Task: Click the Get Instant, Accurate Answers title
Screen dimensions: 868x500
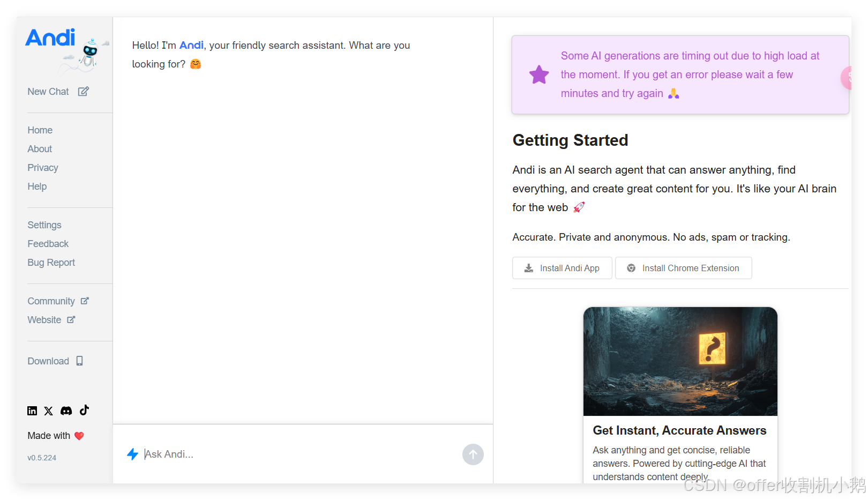Action: click(679, 430)
